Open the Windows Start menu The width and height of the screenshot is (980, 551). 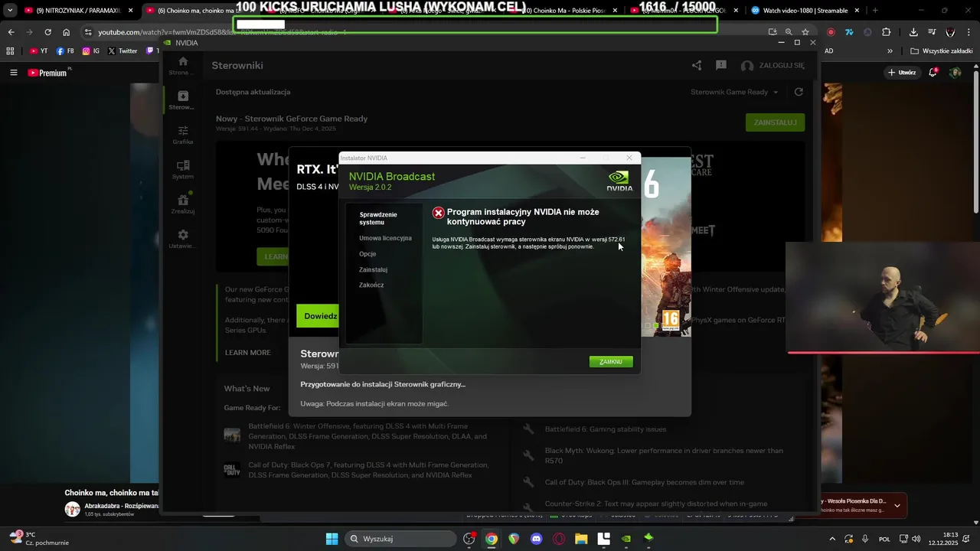pos(332,539)
